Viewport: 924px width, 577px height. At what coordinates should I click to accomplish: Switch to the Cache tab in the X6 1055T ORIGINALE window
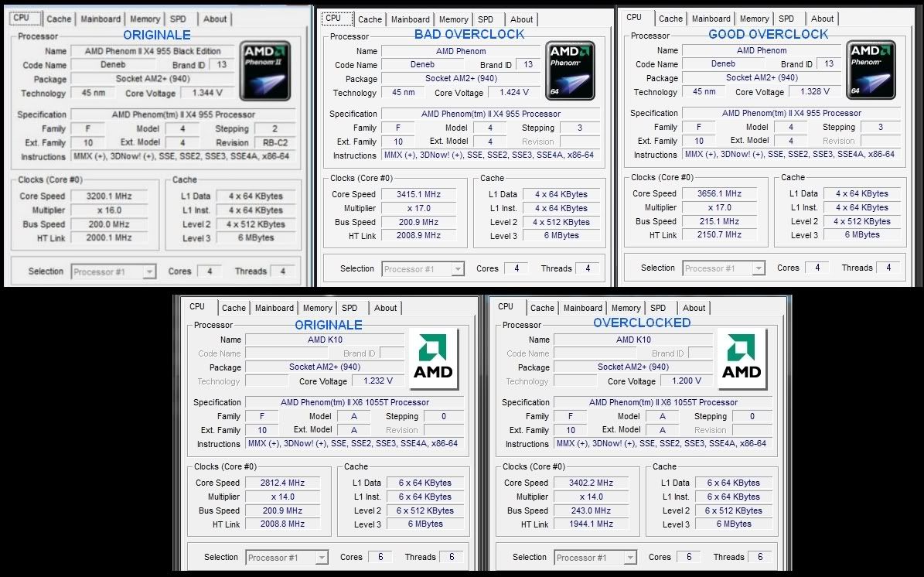coord(234,308)
